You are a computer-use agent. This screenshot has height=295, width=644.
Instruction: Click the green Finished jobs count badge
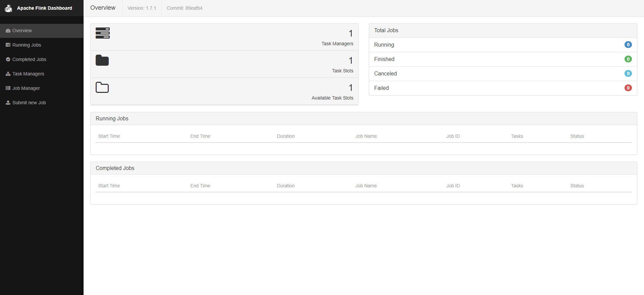[628, 59]
